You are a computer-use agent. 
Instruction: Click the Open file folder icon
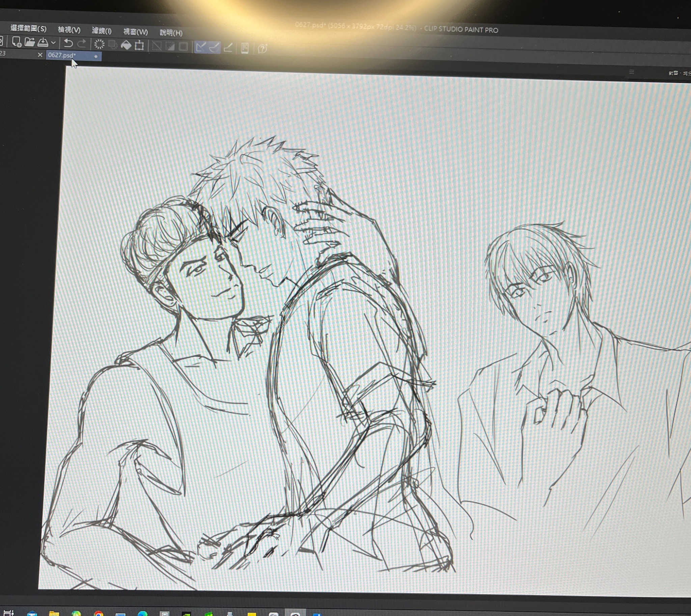coord(30,42)
